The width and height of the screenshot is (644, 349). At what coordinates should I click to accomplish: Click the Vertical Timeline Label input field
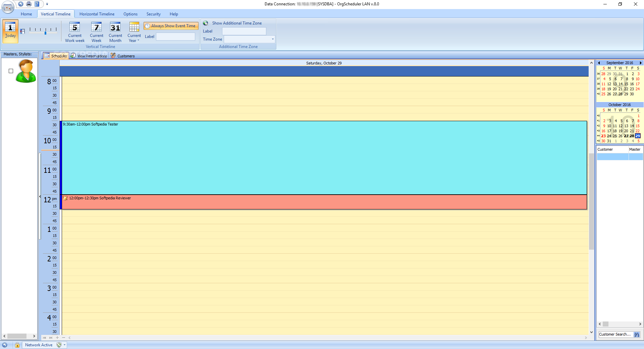tap(175, 37)
